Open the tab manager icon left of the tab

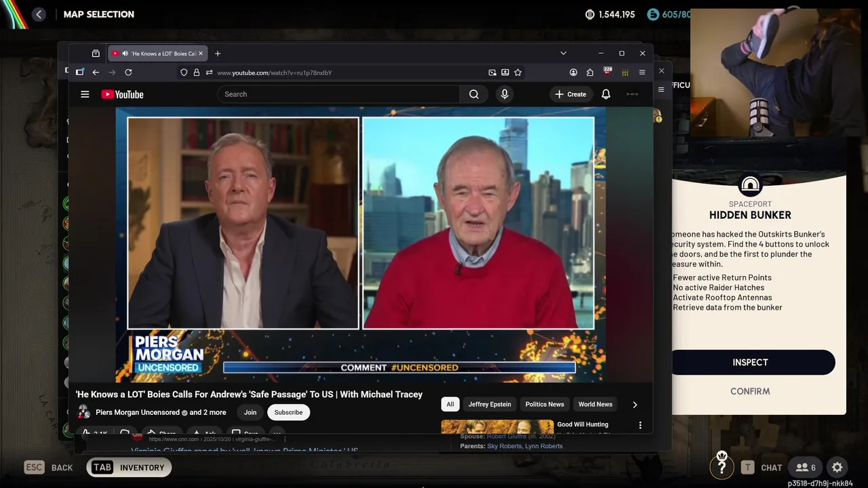pos(96,54)
